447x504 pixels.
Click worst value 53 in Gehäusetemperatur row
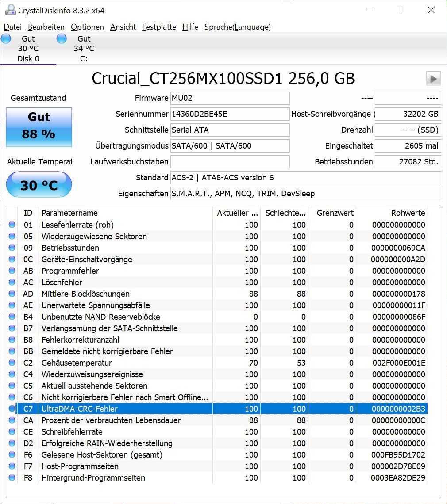coord(301,363)
